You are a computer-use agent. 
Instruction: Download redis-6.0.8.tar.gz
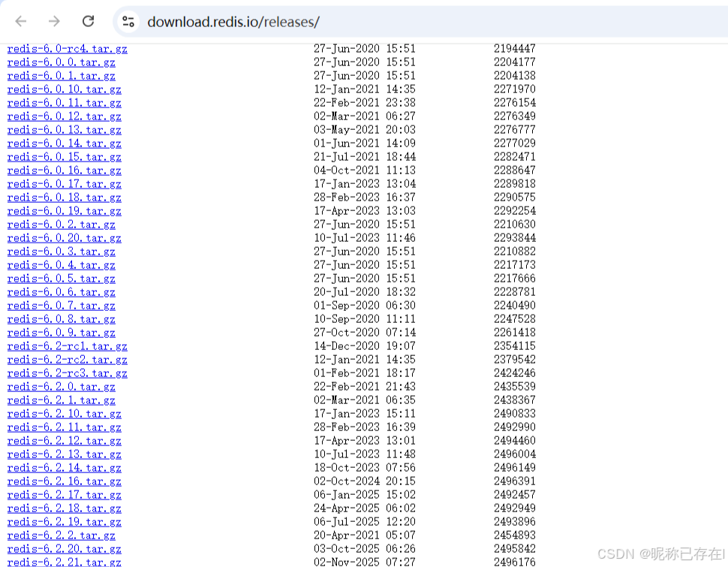[62, 319]
